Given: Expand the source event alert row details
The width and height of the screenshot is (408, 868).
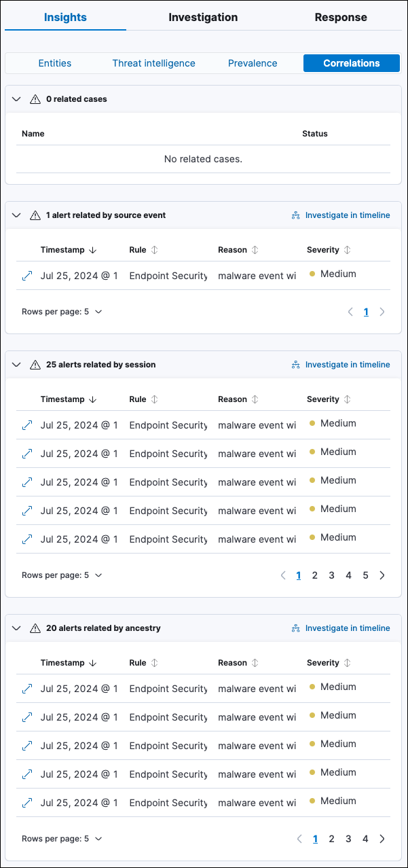Looking at the screenshot, I should [27, 276].
